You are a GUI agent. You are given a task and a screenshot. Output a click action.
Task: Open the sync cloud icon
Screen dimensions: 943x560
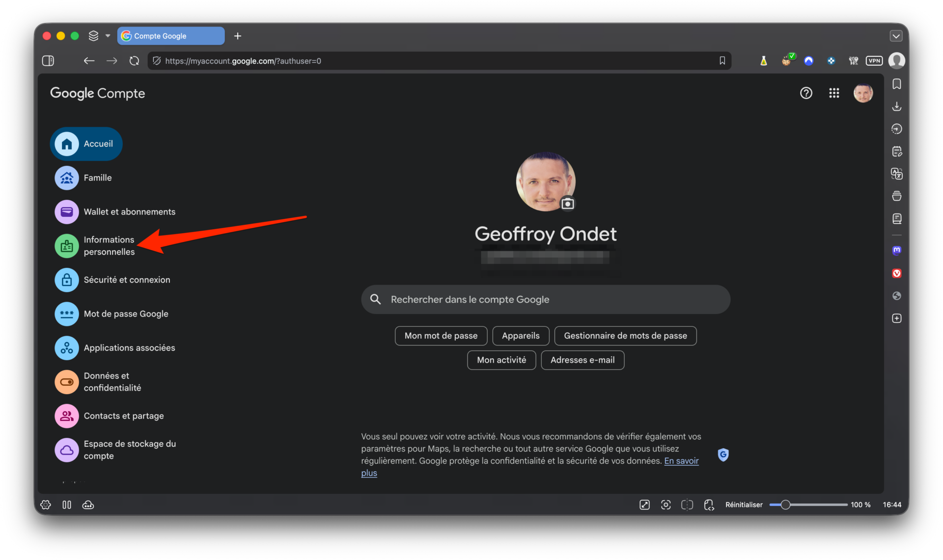88,505
